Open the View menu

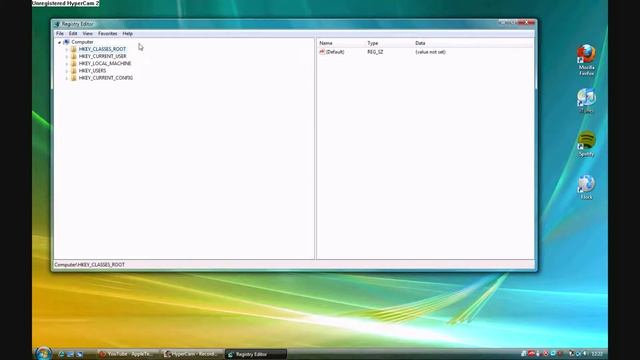[x=87, y=33]
